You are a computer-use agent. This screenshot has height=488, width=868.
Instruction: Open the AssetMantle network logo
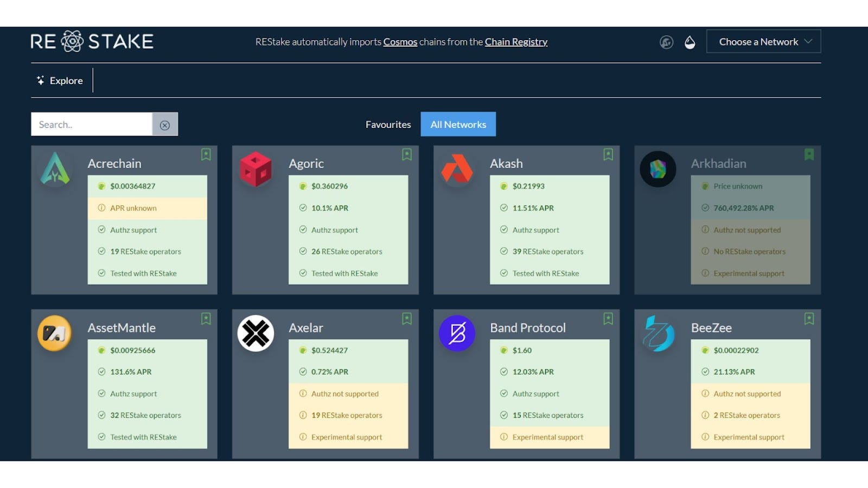[x=55, y=333]
